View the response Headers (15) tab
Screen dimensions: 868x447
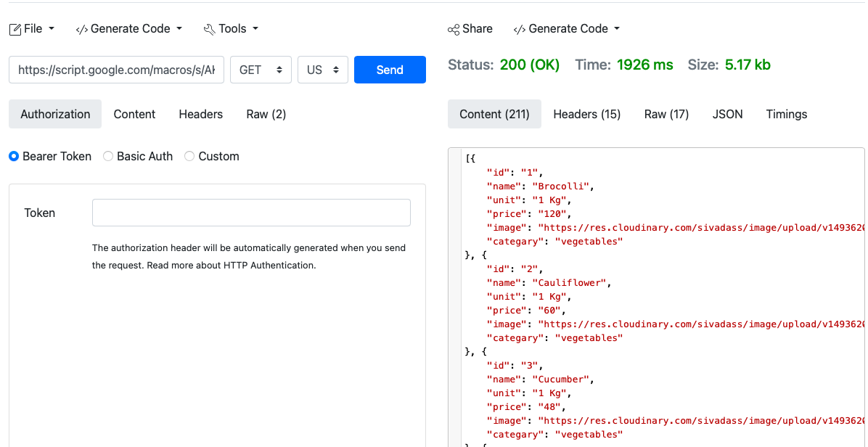tap(586, 114)
